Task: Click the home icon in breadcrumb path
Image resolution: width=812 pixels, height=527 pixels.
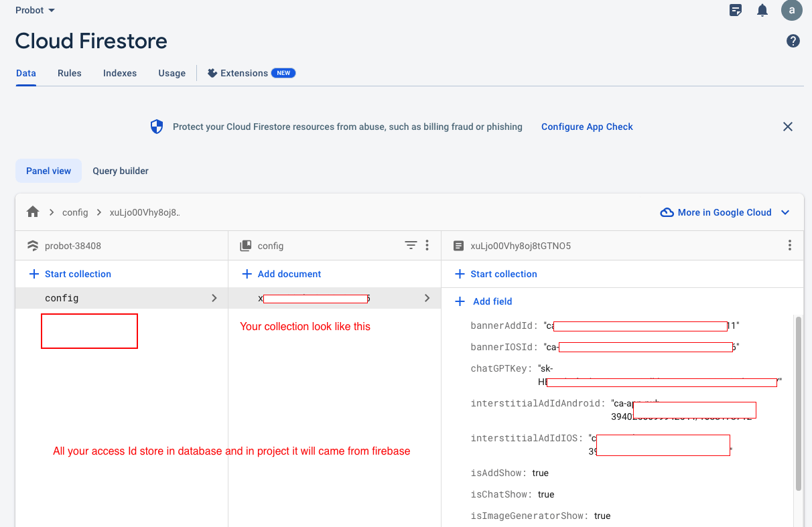Action: point(33,212)
